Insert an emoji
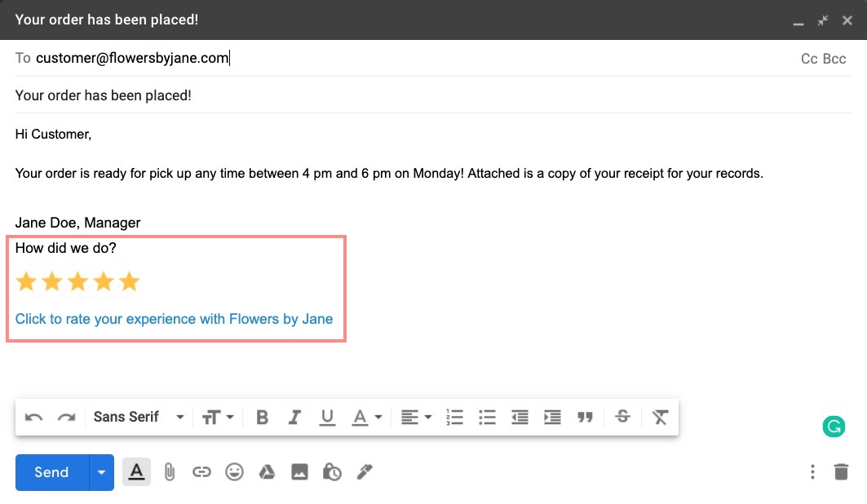This screenshot has height=504, width=867. pyautogui.click(x=234, y=472)
